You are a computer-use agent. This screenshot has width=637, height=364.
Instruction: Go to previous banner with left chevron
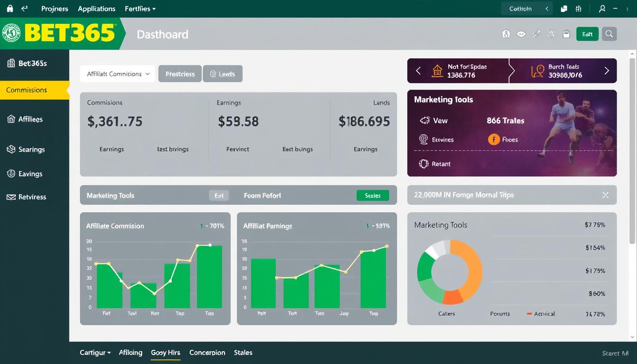(x=418, y=71)
